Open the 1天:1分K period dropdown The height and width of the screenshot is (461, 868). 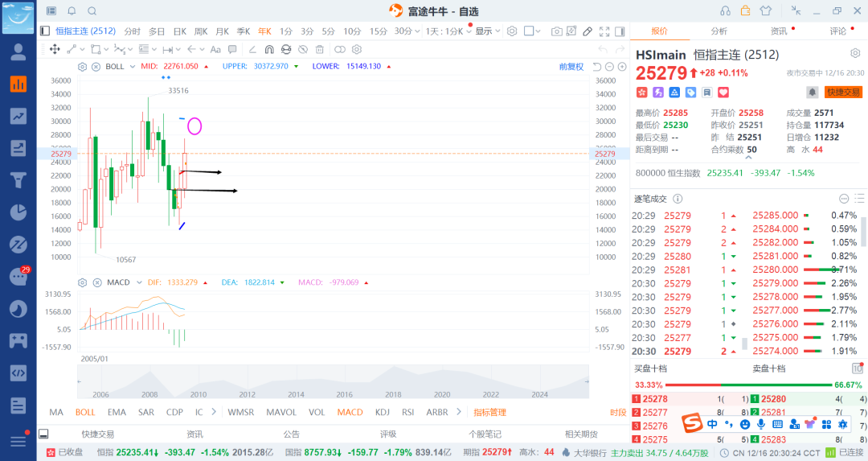[448, 31]
